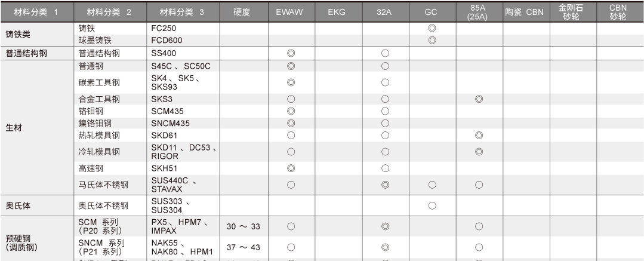The height and width of the screenshot is (261, 644).
Task: Click 32A double-circle in SUS440C row
Action: tap(385, 185)
